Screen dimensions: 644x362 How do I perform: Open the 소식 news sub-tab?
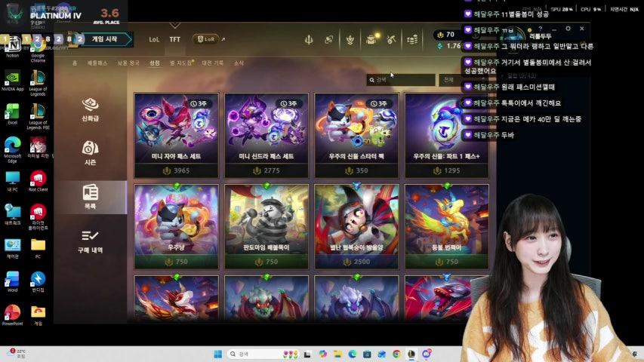[239, 63]
